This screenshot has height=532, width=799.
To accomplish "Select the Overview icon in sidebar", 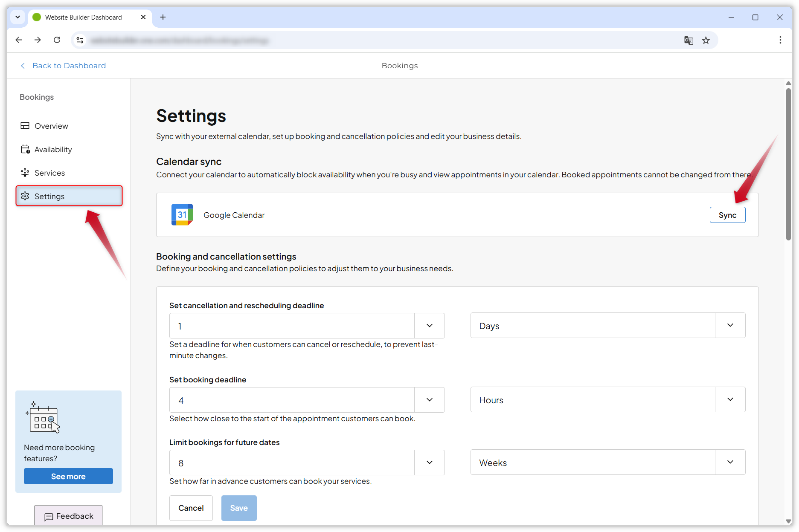I will tap(25, 126).
